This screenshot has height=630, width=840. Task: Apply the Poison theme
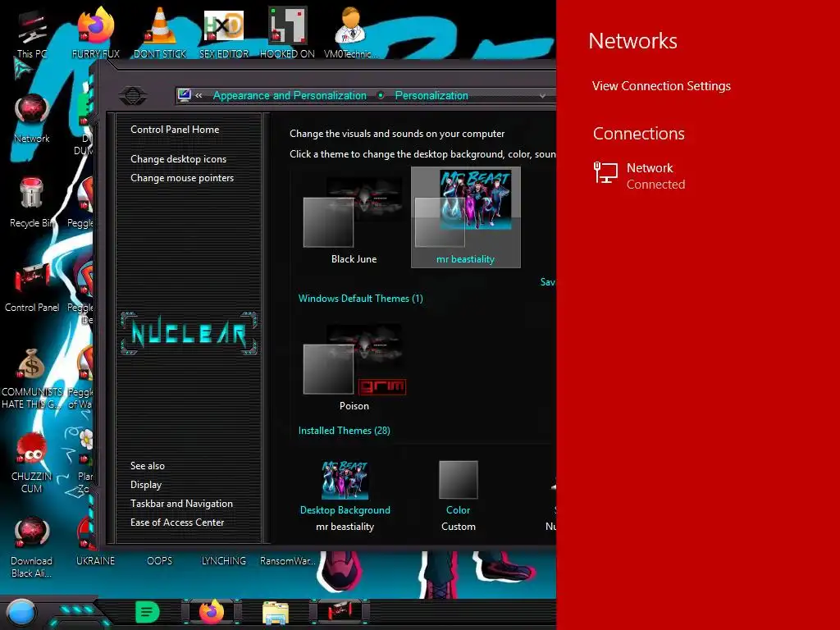tap(354, 365)
